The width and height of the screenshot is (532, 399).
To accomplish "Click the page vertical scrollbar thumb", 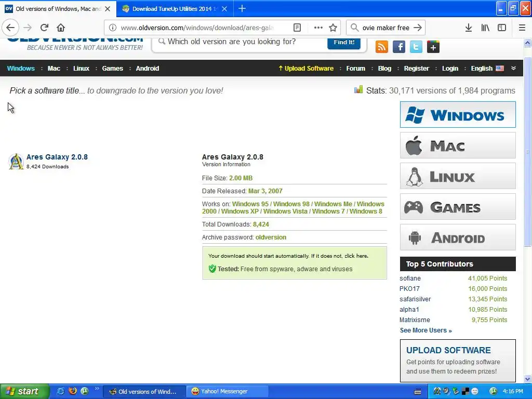I will [x=527, y=152].
